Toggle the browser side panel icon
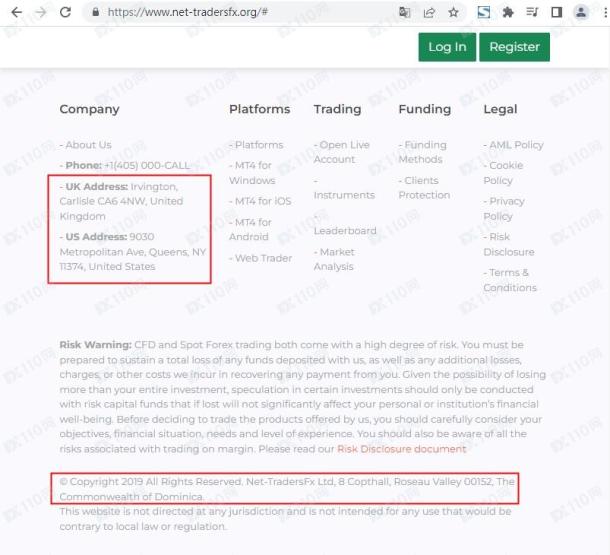Viewport: 610px width, 555px height. (557, 12)
